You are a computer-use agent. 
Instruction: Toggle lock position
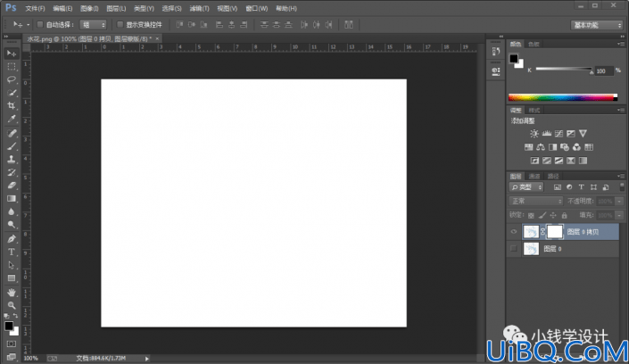[553, 216]
